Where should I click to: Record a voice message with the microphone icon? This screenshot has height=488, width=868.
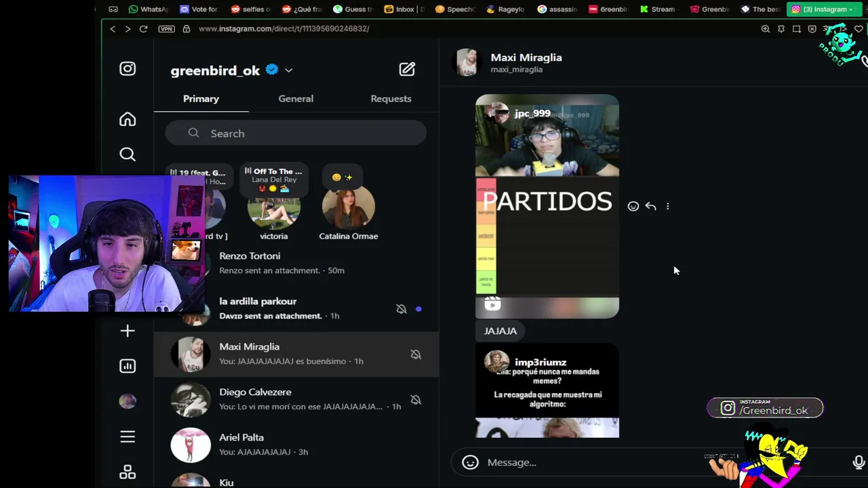pos(859,462)
